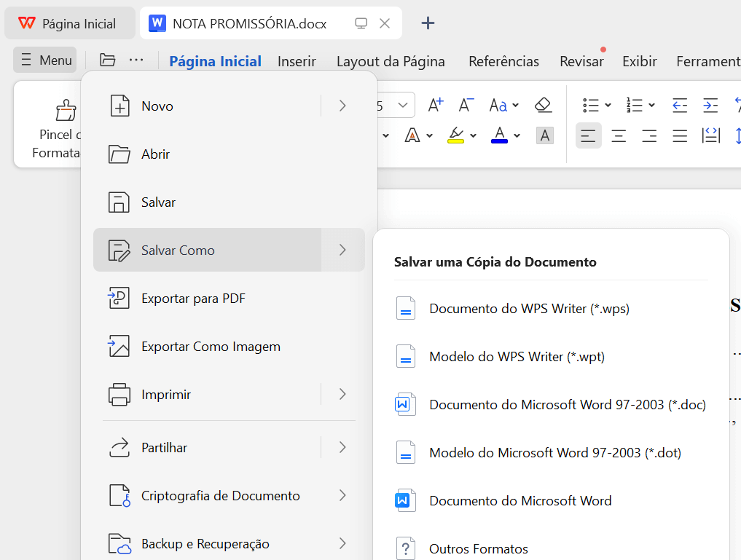This screenshot has height=560, width=741.
Task: Align text left
Action: click(x=589, y=136)
